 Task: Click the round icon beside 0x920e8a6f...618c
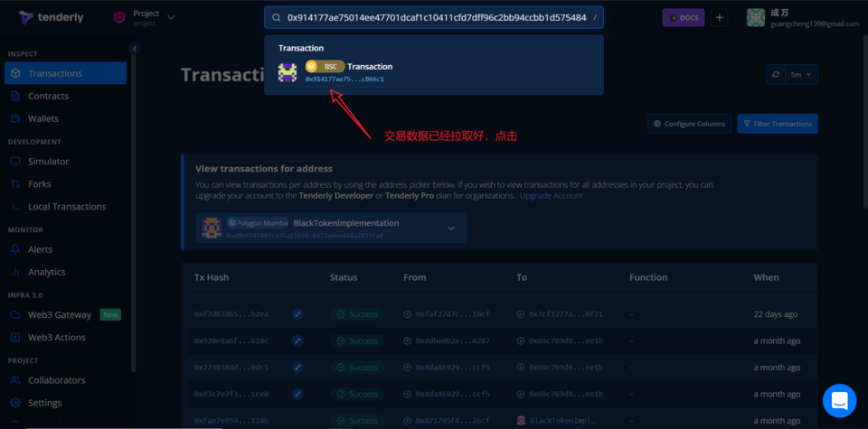pos(297,340)
